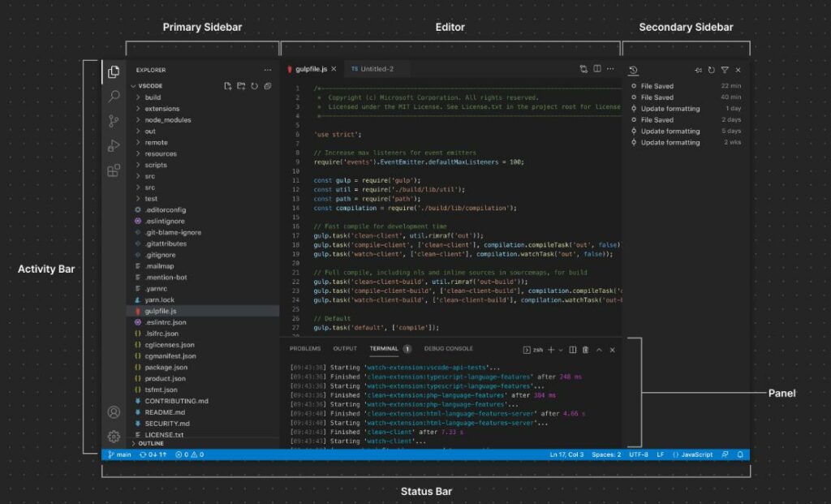The height and width of the screenshot is (504, 831).
Task: Change language mode via JavaScript status item
Action: coord(693,454)
